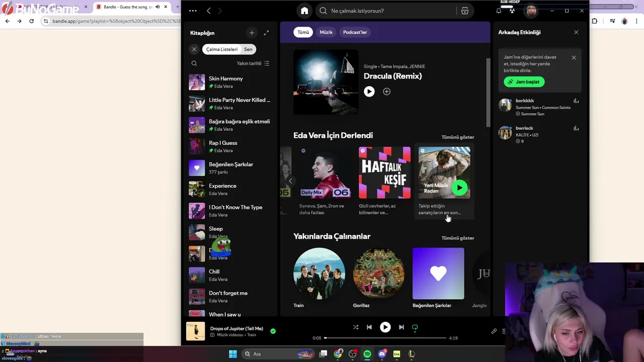
Task: Open Chrome from the taskbar
Action: [338, 354]
